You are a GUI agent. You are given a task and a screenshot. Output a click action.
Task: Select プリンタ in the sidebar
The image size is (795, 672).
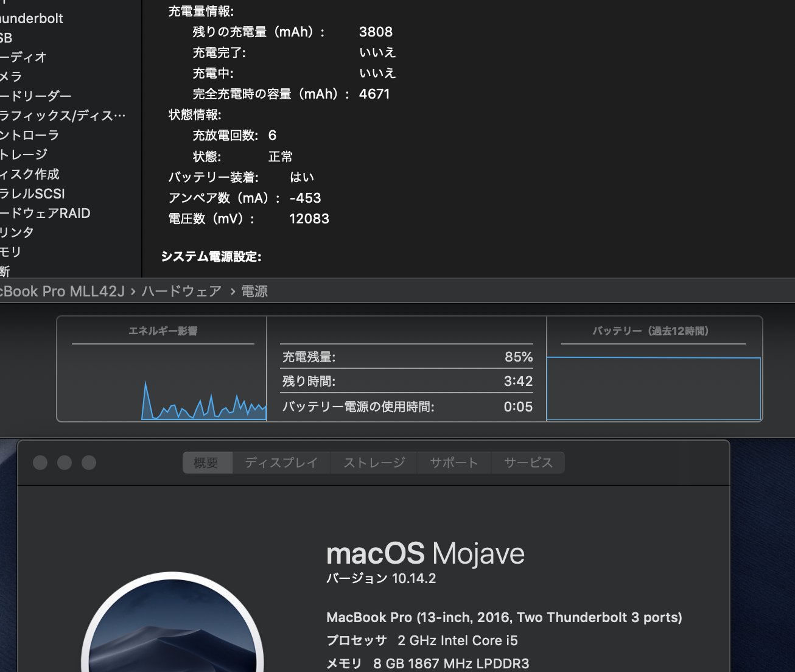tap(17, 233)
